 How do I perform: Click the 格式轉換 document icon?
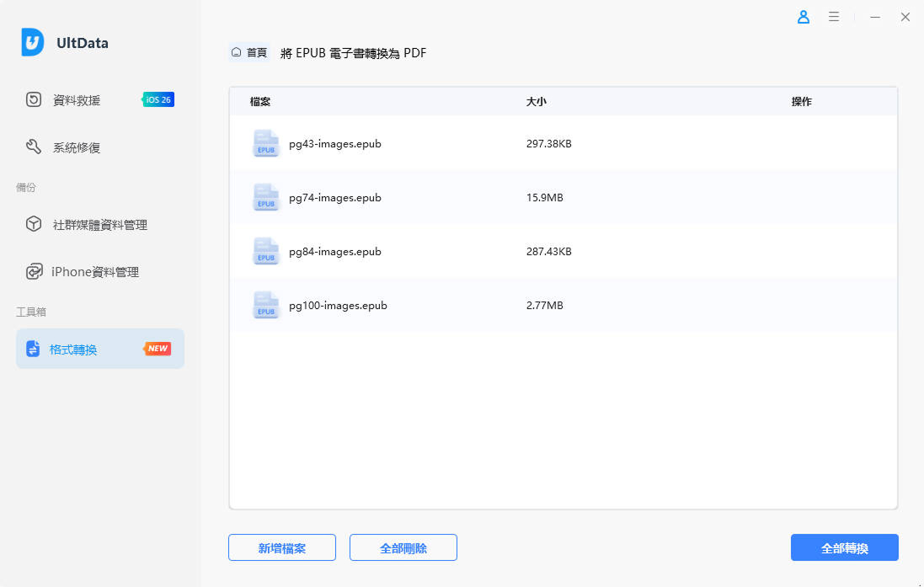coord(33,349)
